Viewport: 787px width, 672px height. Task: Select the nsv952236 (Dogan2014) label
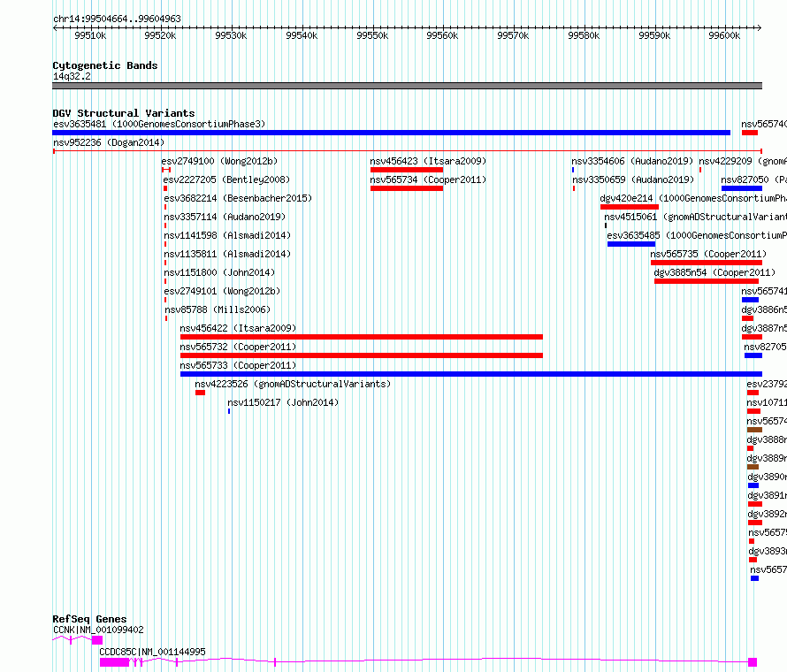coord(109,142)
